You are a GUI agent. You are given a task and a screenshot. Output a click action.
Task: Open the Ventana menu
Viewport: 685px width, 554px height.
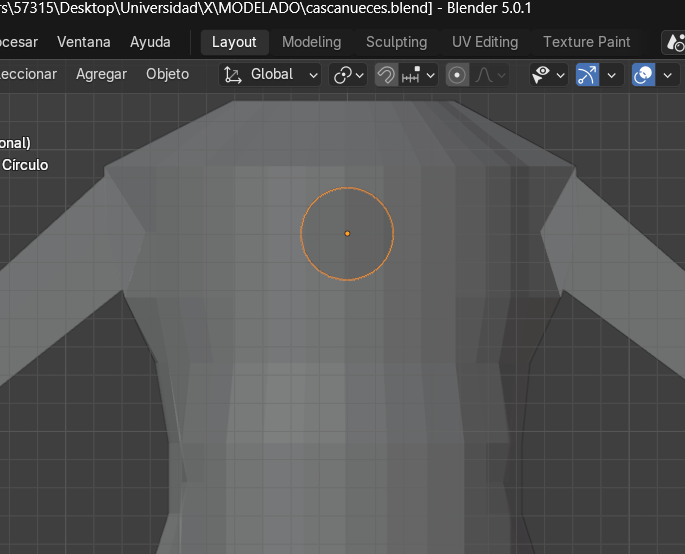point(84,42)
